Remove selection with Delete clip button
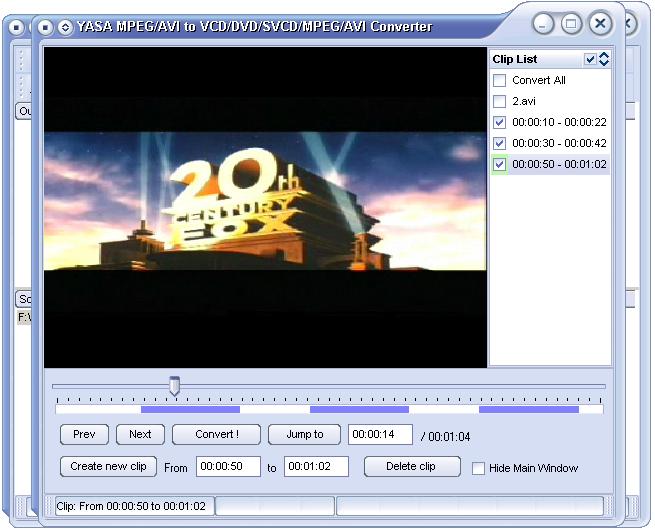This screenshot has height=532, width=655. 411,466
